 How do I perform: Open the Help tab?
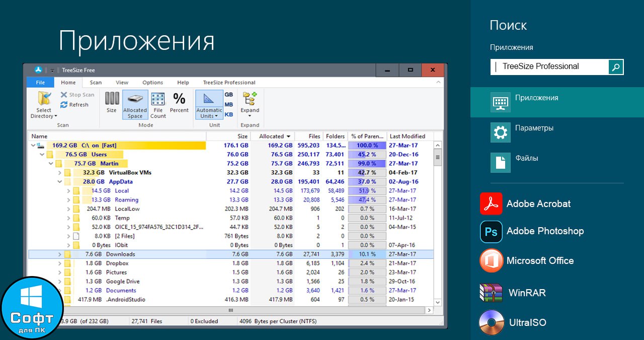pos(183,83)
